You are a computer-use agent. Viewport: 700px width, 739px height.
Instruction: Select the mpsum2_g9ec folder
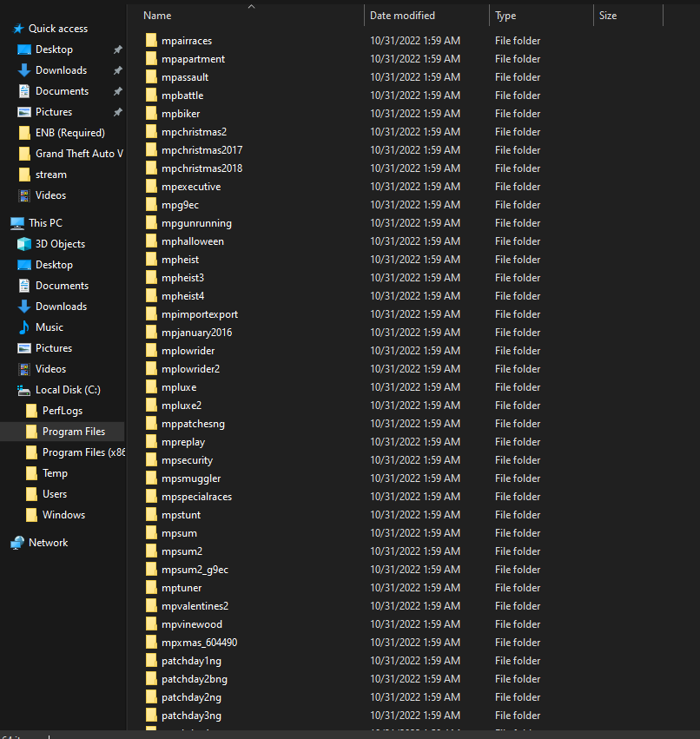click(195, 570)
